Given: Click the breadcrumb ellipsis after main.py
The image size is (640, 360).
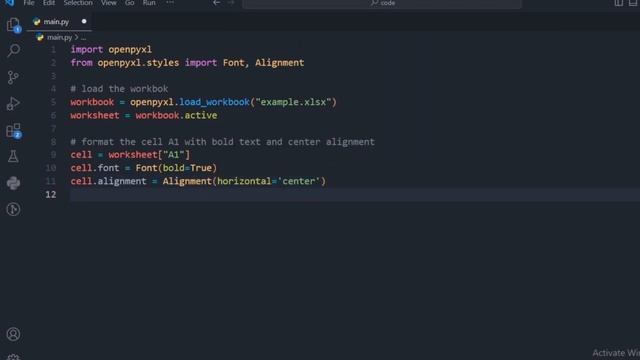Looking at the screenshot, I should (x=83, y=38).
